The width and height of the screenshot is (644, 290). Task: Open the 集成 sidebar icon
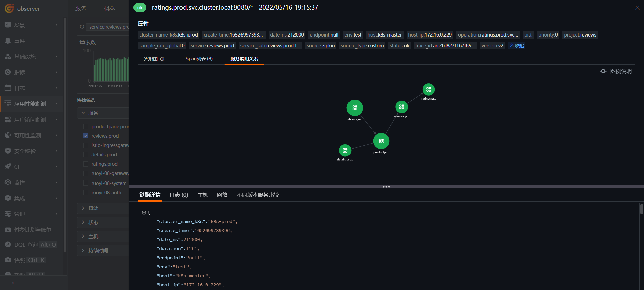[x=8, y=198]
